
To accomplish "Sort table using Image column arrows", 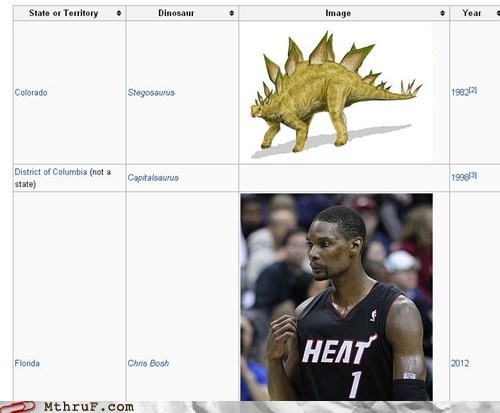I will coord(442,13).
